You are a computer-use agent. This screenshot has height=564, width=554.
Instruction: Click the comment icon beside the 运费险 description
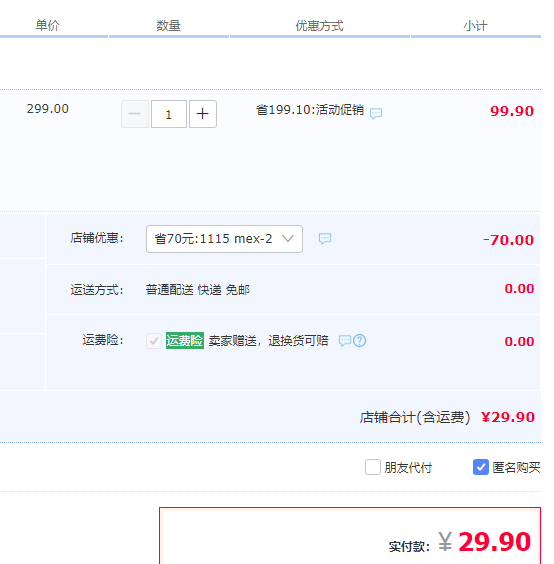click(345, 340)
